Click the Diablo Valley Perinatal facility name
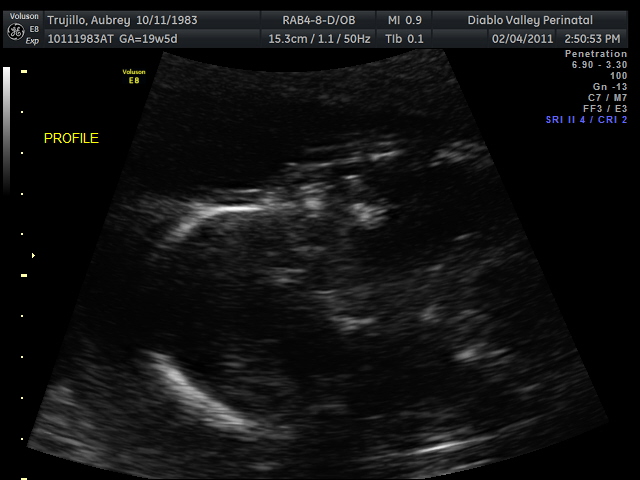The image size is (640, 480). pyautogui.click(x=529, y=20)
